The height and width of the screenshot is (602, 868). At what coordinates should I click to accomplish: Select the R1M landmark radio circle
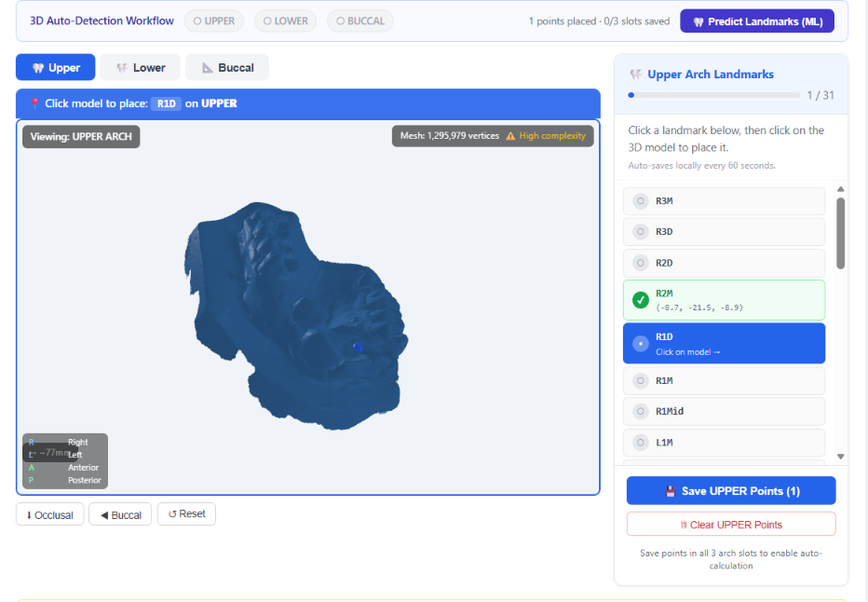641,380
